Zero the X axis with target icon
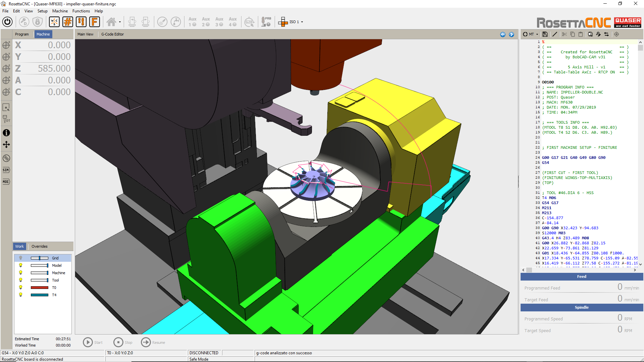This screenshot has width=644, height=362. click(x=6, y=45)
